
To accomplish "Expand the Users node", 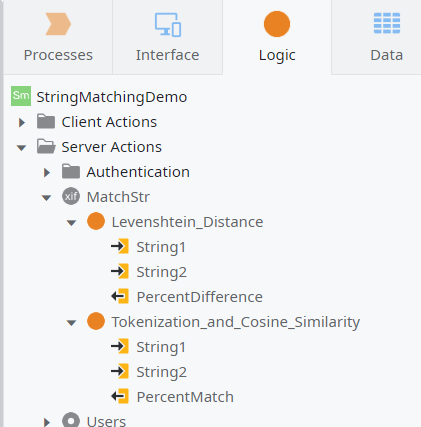I will 47,422.
